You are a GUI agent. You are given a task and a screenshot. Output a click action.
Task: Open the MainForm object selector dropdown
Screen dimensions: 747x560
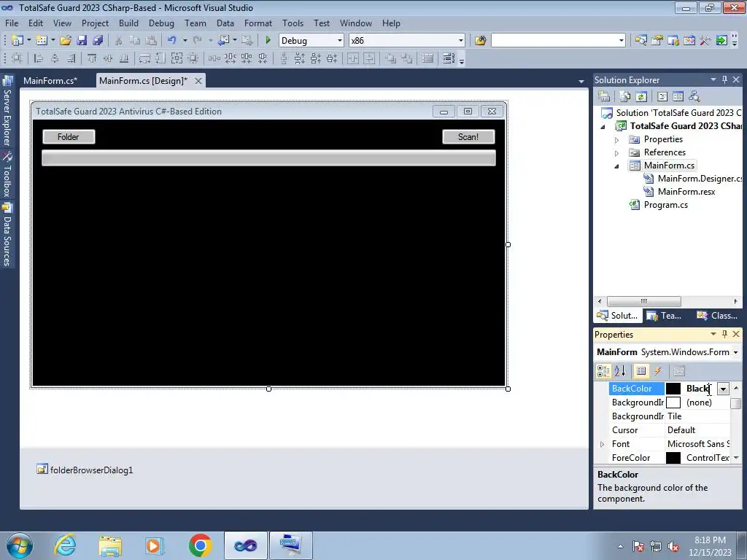click(735, 352)
